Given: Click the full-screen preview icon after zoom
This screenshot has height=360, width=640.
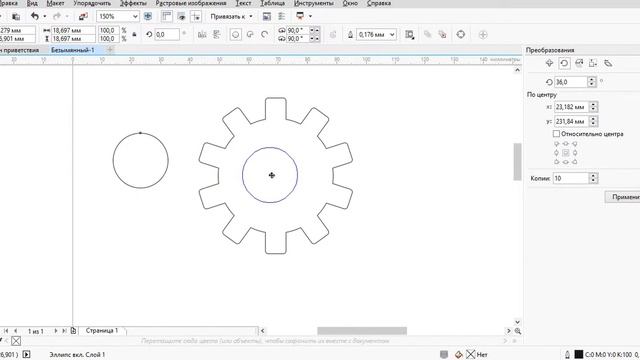Looking at the screenshot, I should [x=148, y=16].
